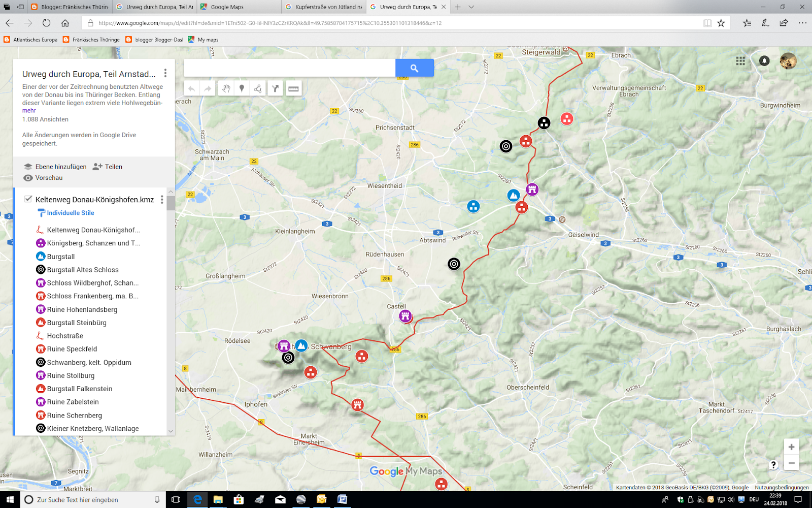Screen dimensions: 812x508
Task: Open the Windows Start menu
Action: click(x=10, y=500)
